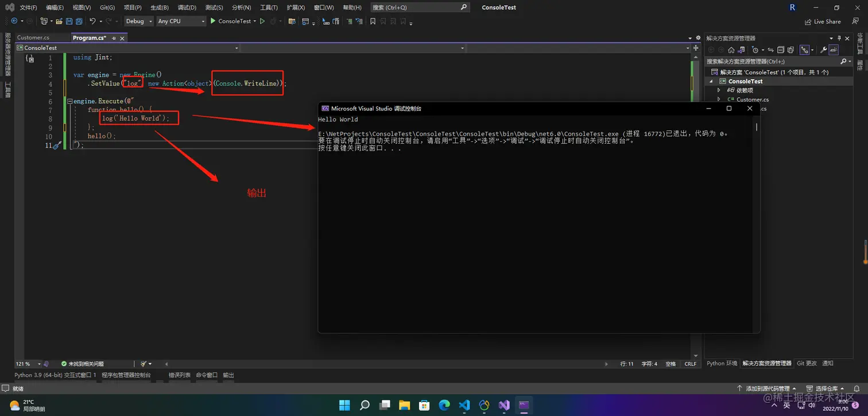Launch Visual Studio Code from the taskbar
Screen dimensions: 868x416
[464, 405]
